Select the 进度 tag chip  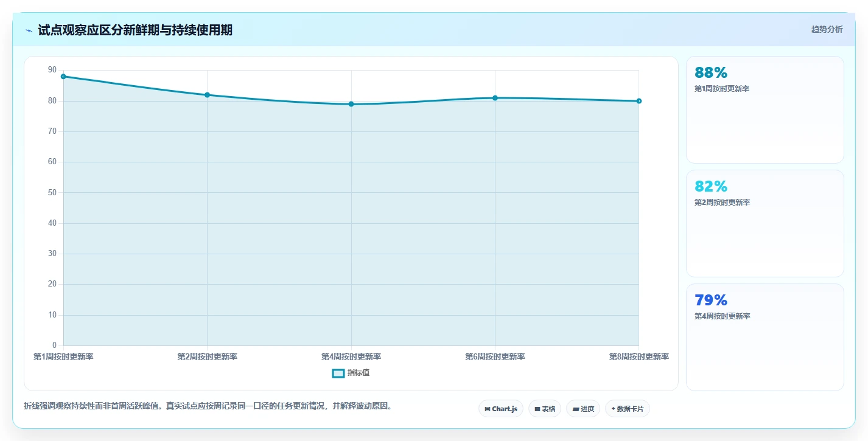click(583, 409)
